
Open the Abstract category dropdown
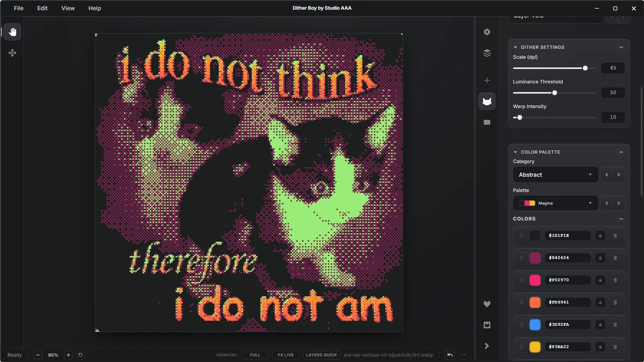(x=555, y=175)
